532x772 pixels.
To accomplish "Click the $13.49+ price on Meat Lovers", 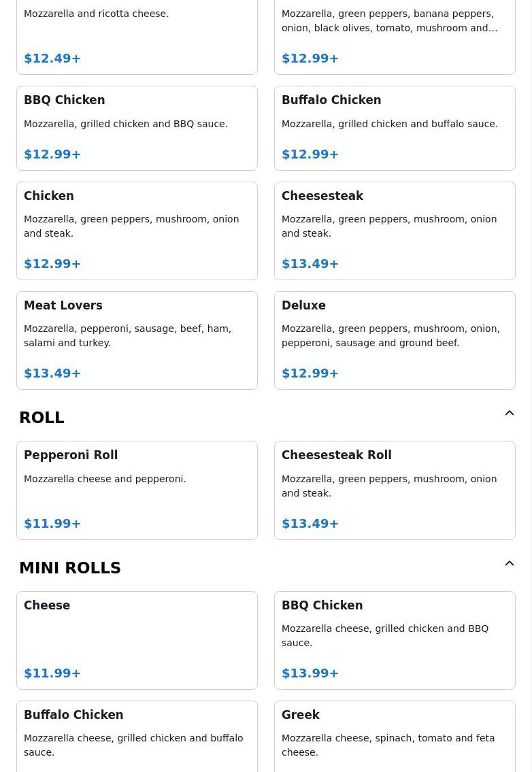I will (x=52, y=373).
